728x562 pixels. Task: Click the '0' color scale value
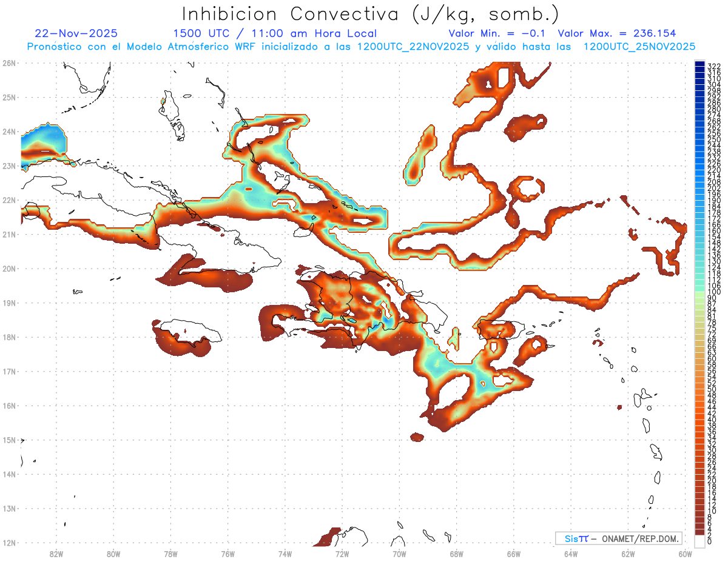point(710,541)
